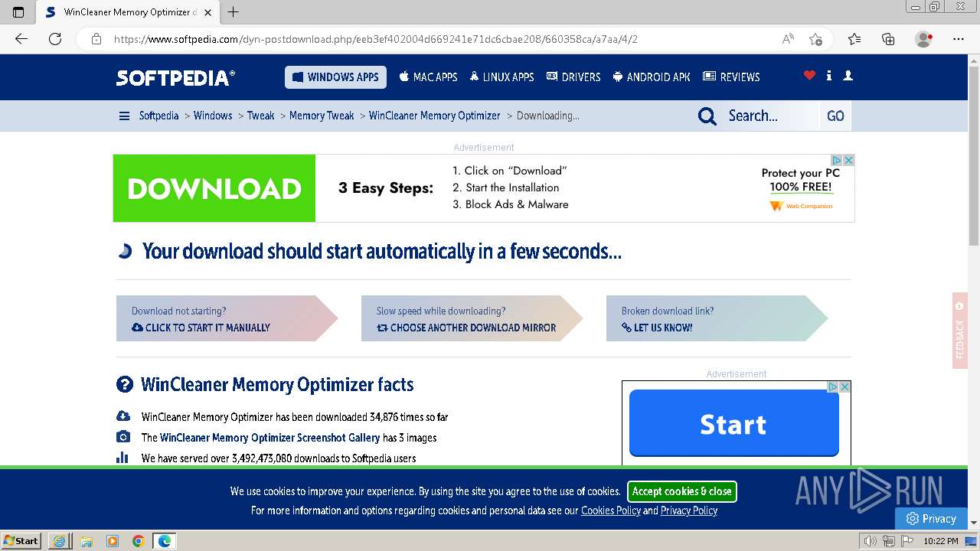Close the top advertisement with X icon
The height and width of the screenshot is (551, 980).
[848, 160]
